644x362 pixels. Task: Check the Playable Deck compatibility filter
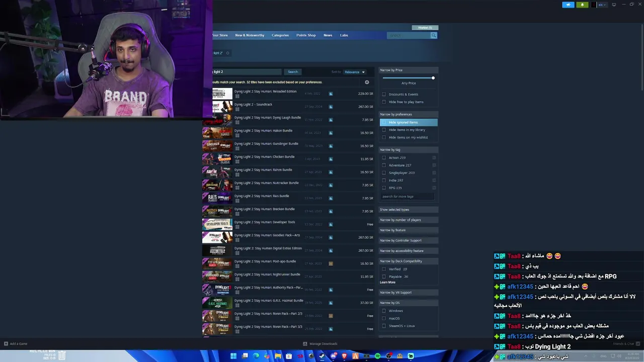pyautogui.click(x=384, y=277)
